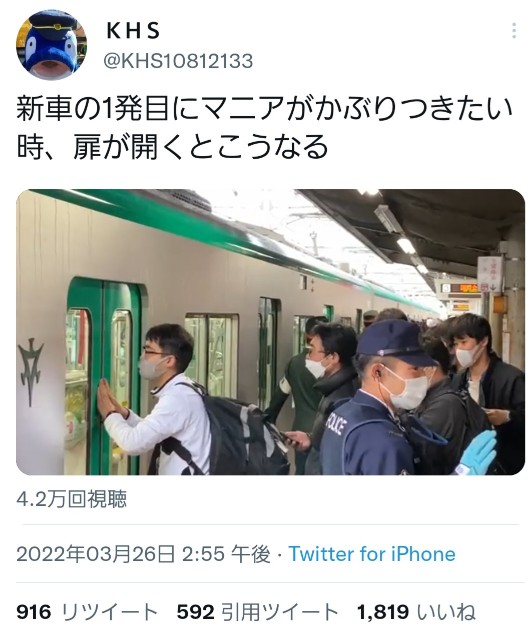This screenshot has width=530, height=634.
Task: Click the 592 quote tweet count number
Action: tap(195, 612)
